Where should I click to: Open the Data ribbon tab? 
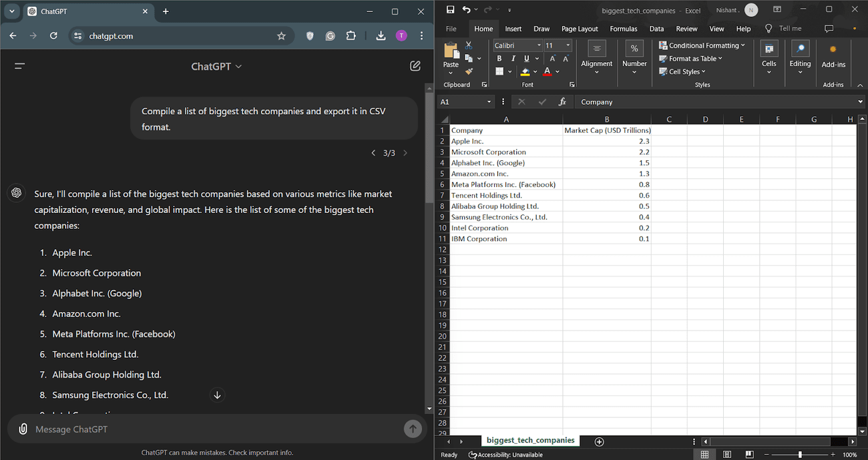[x=656, y=29]
